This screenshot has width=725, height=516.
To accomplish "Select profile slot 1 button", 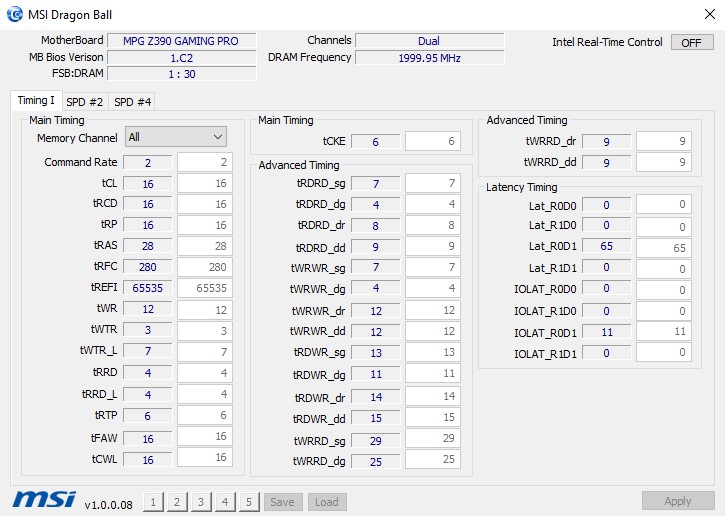I will (153, 502).
